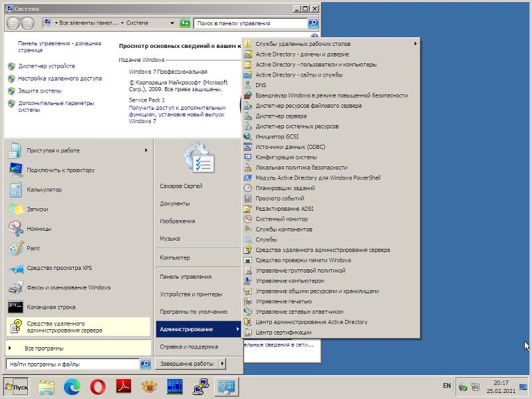Go to Панель управления домашняя страница
Image resolution: width=532 pixels, height=399 pixels.
[x=60, y=47]
